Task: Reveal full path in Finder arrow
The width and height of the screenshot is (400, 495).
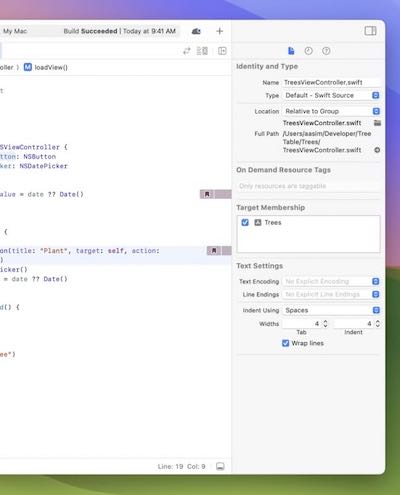Action: tap(377, 150)
